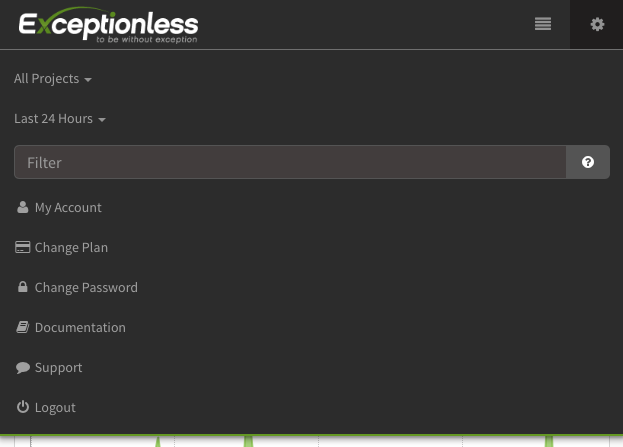Open the All Projects dropdown
This screenshot has width=623, height=447.
(x=53, y=79)
